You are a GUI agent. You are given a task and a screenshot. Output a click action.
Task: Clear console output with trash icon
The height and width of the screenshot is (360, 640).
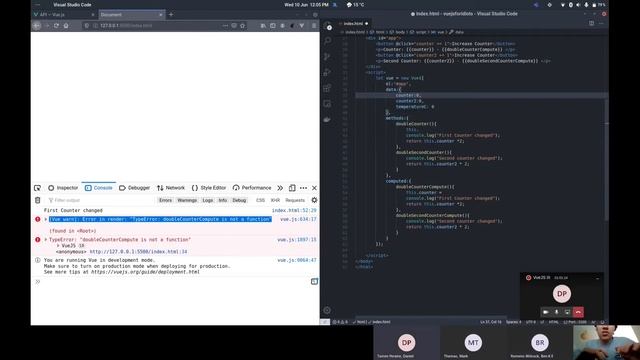(38, 200)
